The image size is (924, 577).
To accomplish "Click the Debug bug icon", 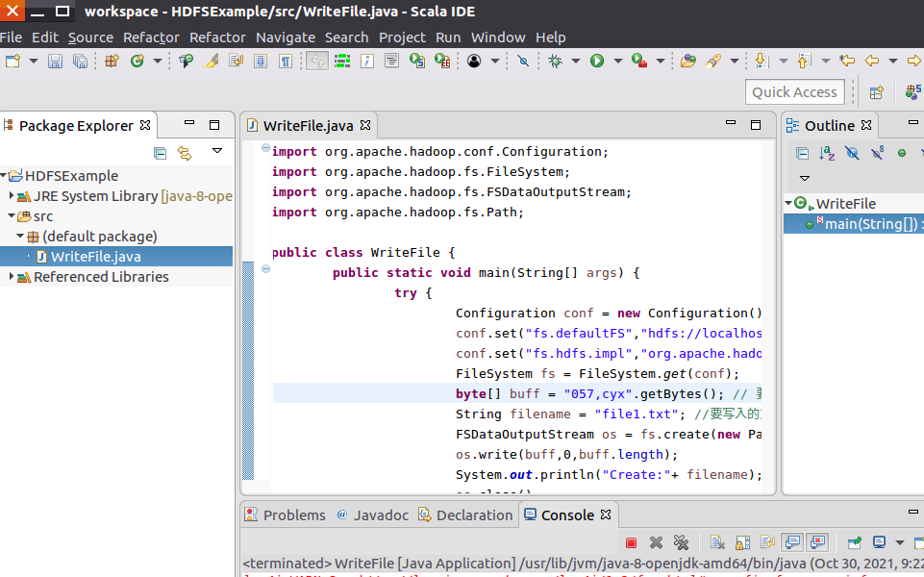I will click(555, 61).
